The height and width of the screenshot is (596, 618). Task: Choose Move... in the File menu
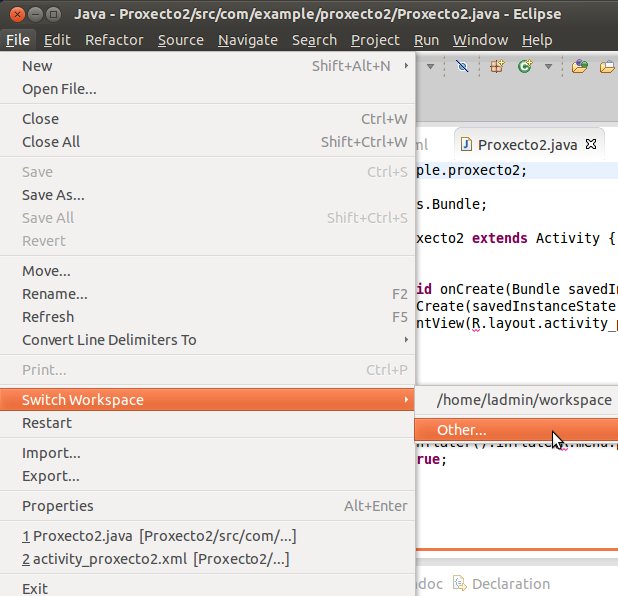pos(207,271)
